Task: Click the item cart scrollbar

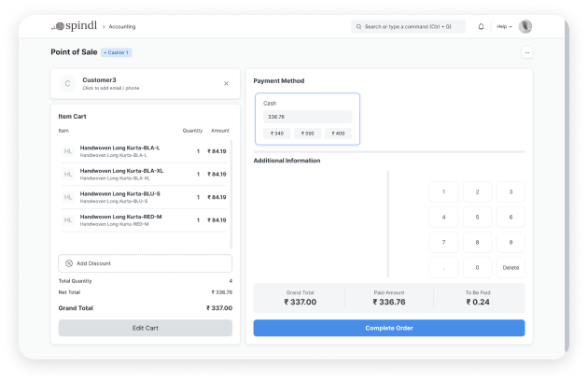Action: pos(231,194)
